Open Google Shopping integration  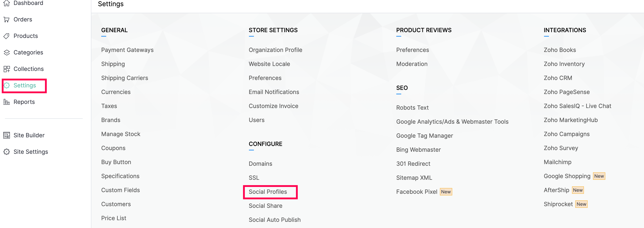[567, 176]
